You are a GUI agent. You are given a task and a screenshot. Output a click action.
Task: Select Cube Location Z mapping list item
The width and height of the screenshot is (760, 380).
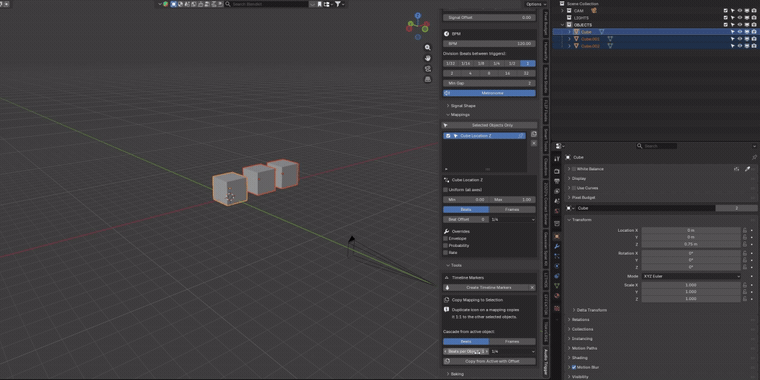[x=484, y=136]
